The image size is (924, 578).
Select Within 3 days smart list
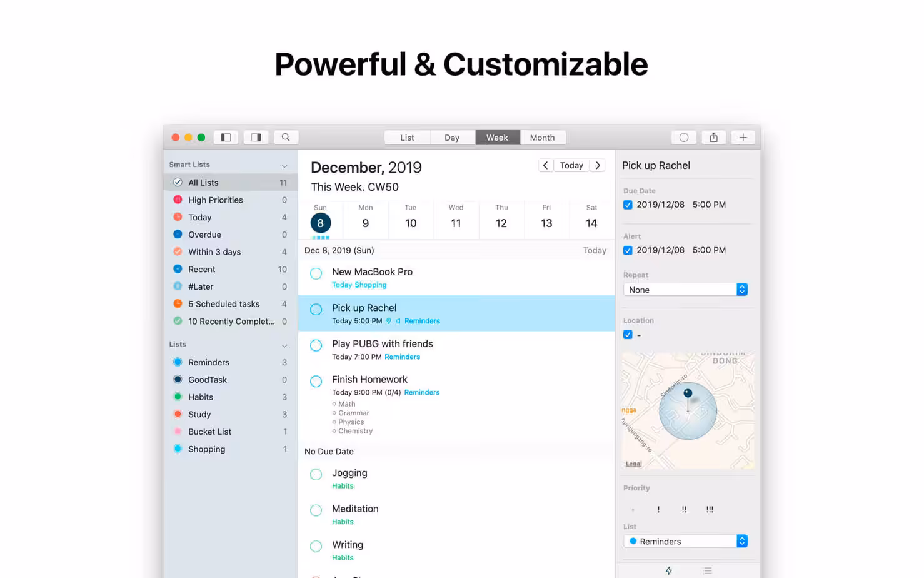[230, 252]
